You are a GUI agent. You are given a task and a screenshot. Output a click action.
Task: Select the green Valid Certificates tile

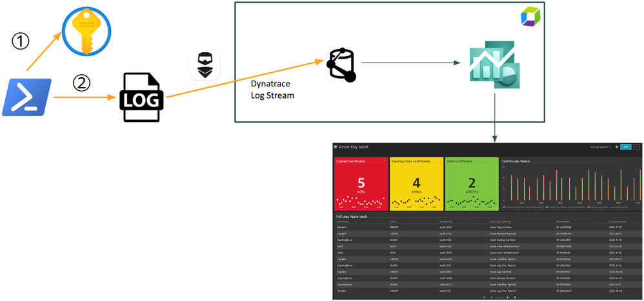click(472, 184)
